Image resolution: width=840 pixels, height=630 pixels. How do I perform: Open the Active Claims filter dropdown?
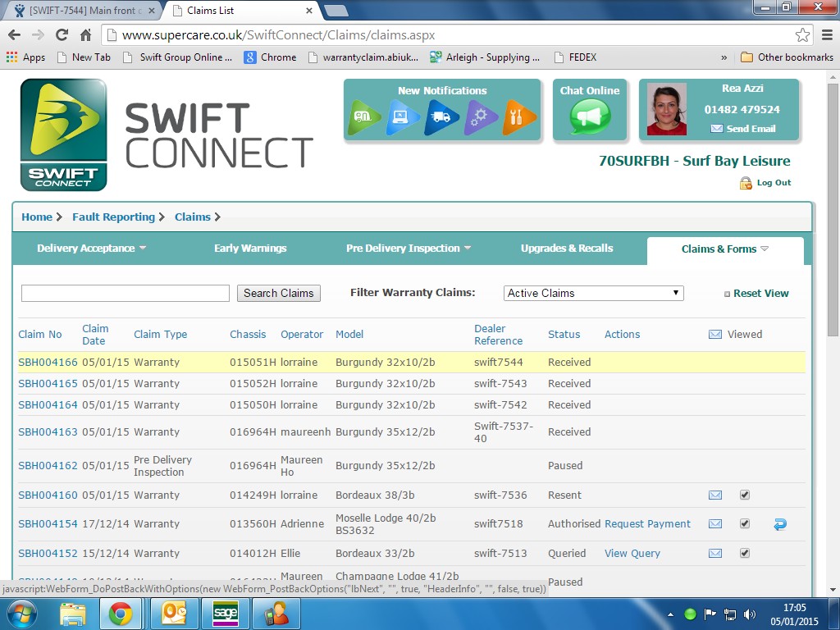pos(593,293)
